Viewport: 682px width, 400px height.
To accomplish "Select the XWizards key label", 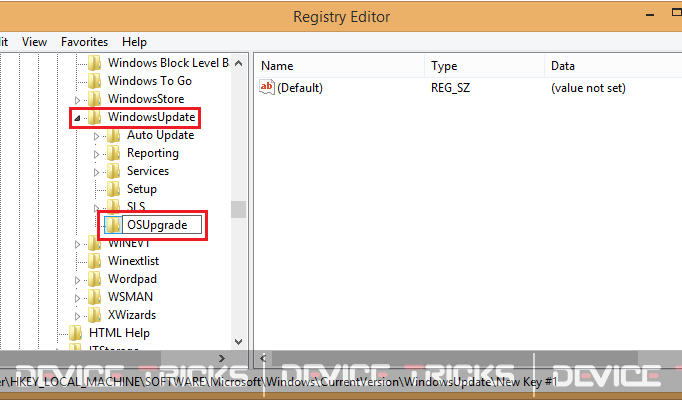I will 132,315.
